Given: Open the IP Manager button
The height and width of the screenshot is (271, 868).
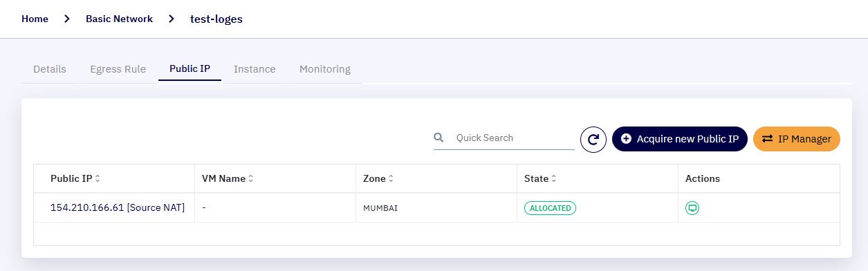Looking at the screenshot, I should tap(797, 139).
